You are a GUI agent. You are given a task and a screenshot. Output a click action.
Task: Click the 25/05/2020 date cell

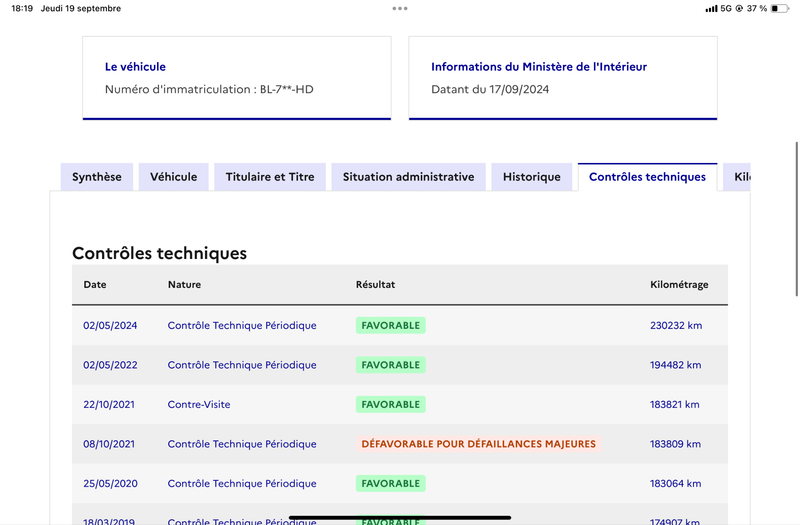coord(110,484)
